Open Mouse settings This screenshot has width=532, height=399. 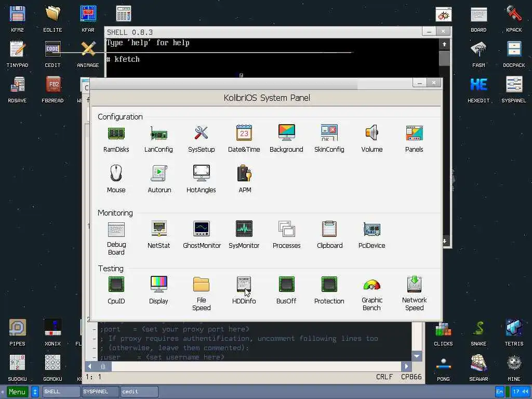pyautogui.click(x=116, y=179)
